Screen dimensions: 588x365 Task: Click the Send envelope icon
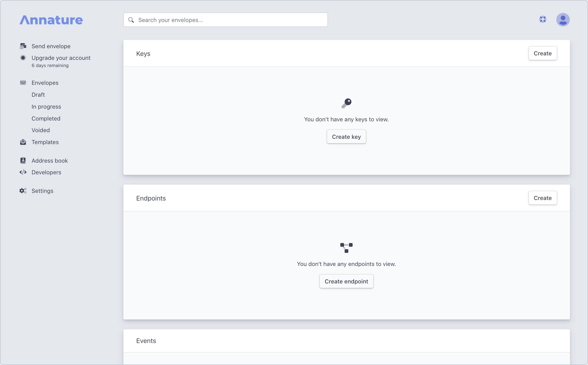click(23, 46)
